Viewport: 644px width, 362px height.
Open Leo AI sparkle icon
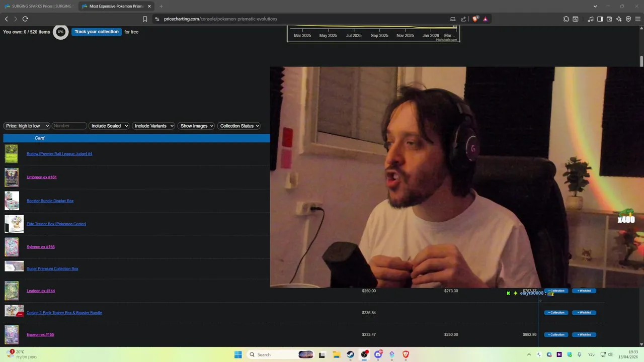(x=619, y=19)
